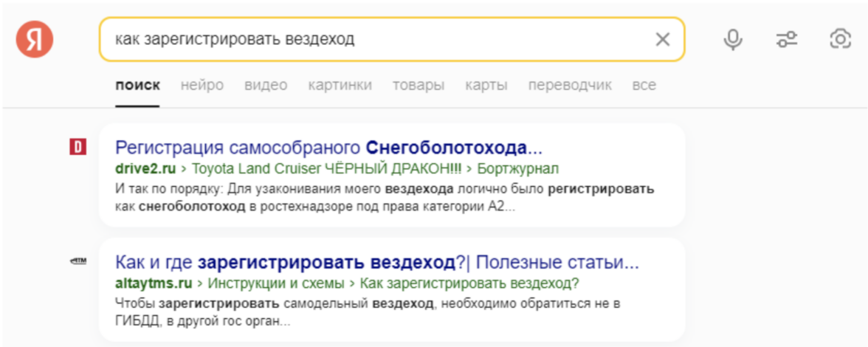The width and height of the screenshot is (868, 347).
Task: Click the drive2.ru favicon
Action: (x=77, y=147)
